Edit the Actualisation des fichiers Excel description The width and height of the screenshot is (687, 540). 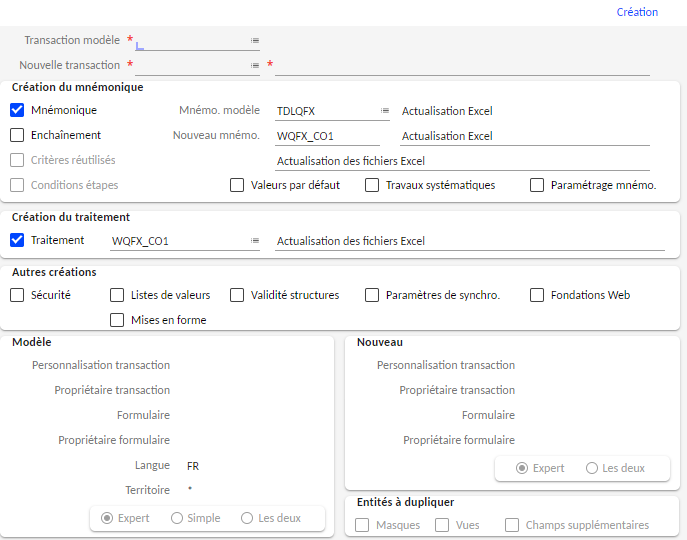pos(462,161)
